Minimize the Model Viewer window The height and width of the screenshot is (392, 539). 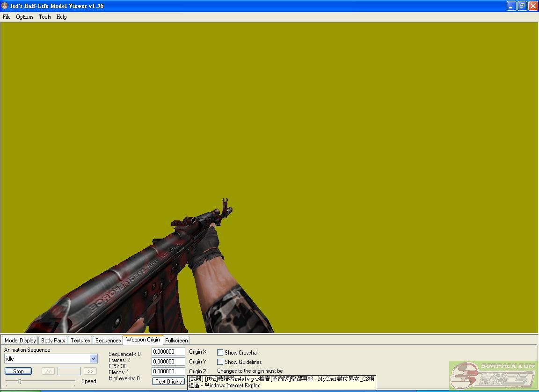point(511,6)
